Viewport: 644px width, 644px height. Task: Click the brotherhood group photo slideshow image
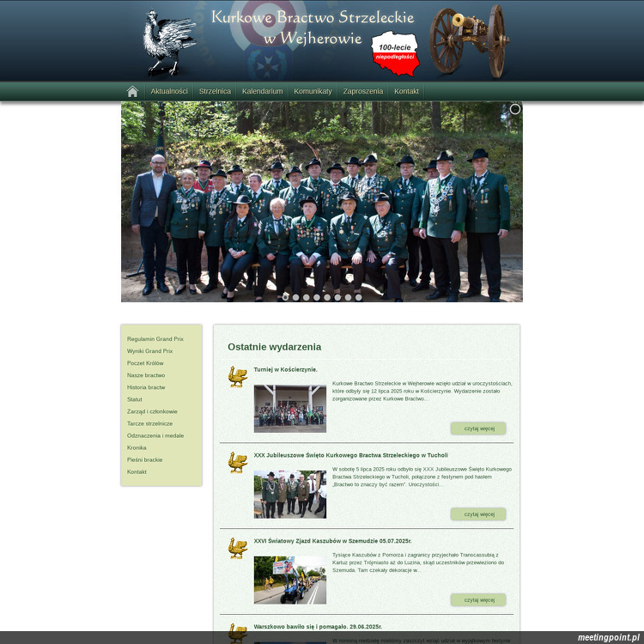tap(322, 202)
